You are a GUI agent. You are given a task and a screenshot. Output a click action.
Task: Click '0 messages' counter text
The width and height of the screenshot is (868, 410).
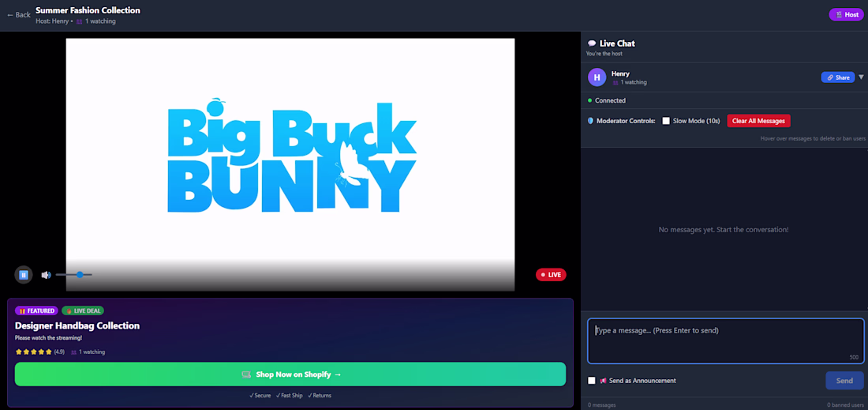(602, 405)
